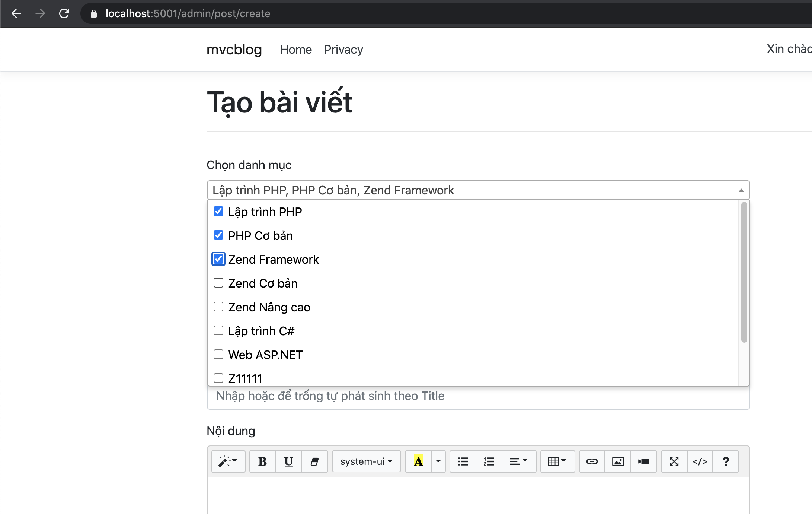Viewport: 812px width, 514px height.
Task: Click the insert picture icon
Action: 618,461
